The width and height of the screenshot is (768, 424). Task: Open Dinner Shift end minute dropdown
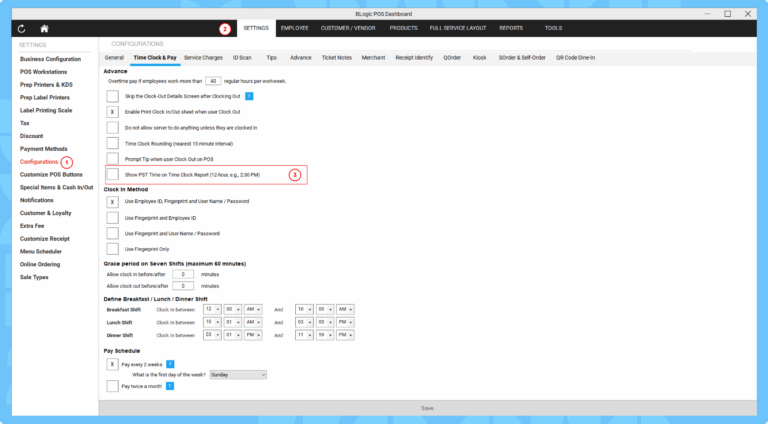(x=325, y=335)
